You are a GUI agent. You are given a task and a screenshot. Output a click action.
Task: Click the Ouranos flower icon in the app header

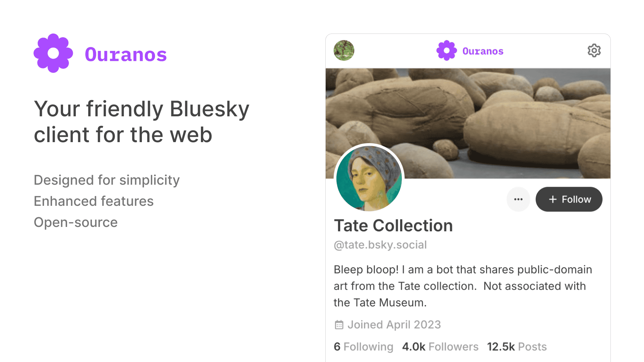(446, 51)
